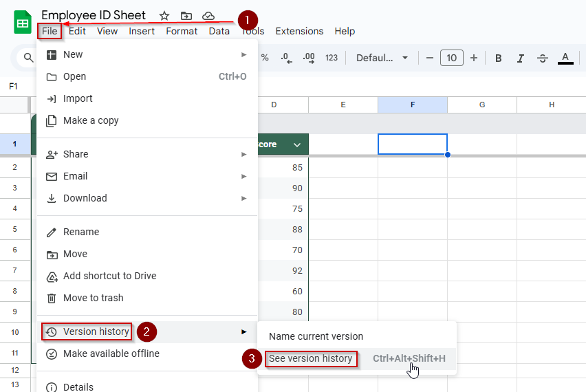Toggle bold formatting
586x392 pixels.
pos(498,58)
